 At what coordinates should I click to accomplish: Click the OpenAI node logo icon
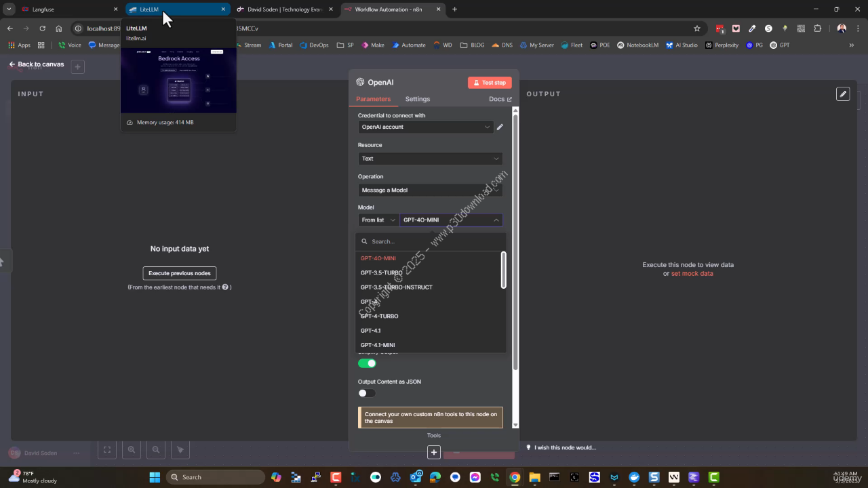pyautogui.click(x=360, y=82)
